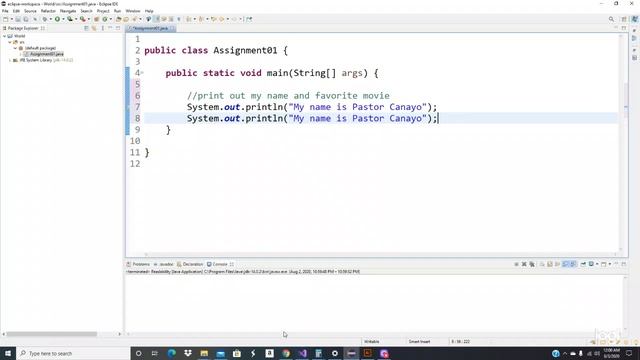Toggle Link with Editor in Package Explorer
Viewport: 640px width, 360px height.
pos(94,28)
